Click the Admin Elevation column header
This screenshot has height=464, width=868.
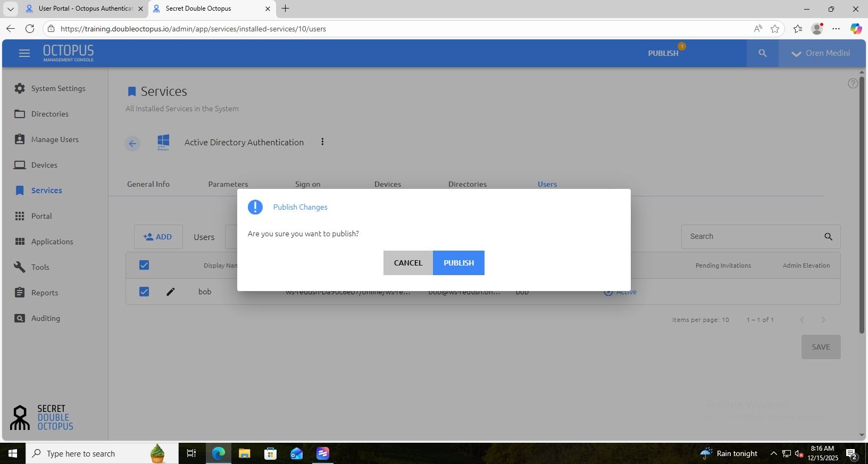[x=806, y=266]
